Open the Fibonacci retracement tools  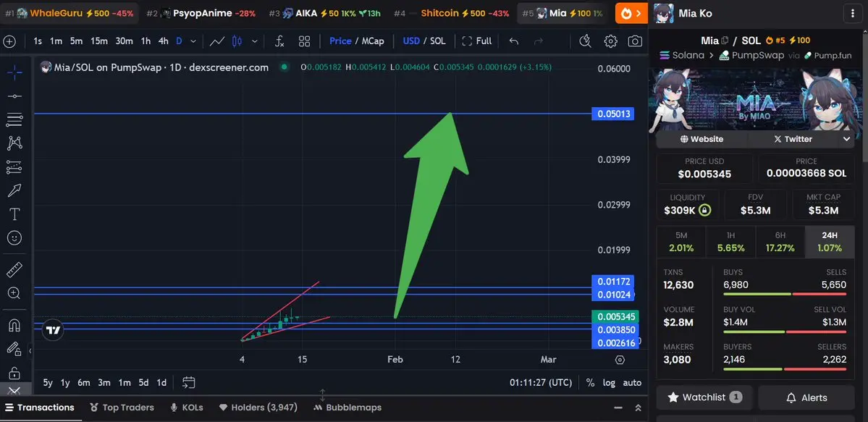click(14, 119)
